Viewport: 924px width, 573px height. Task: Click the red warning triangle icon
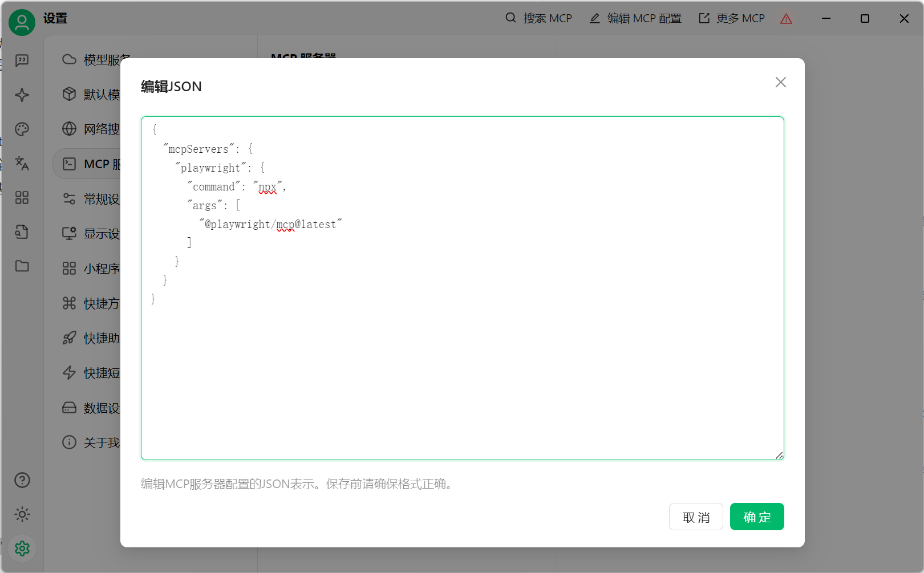tap(786, 19)
